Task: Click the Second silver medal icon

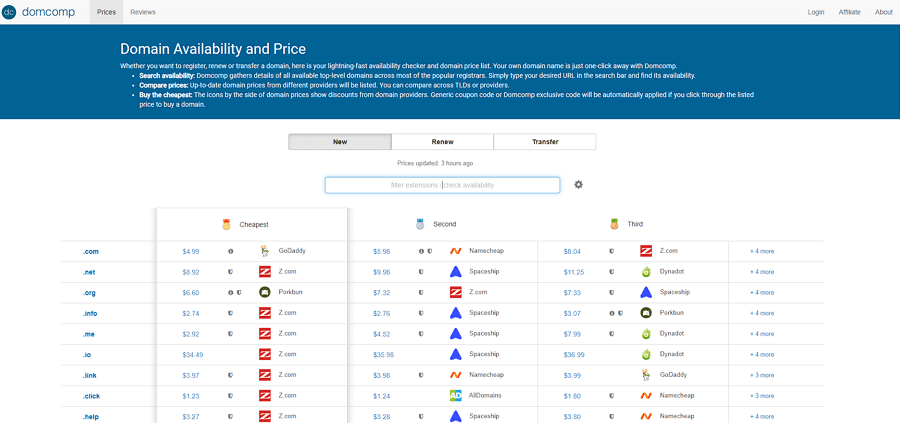Action: click(420, 224)
